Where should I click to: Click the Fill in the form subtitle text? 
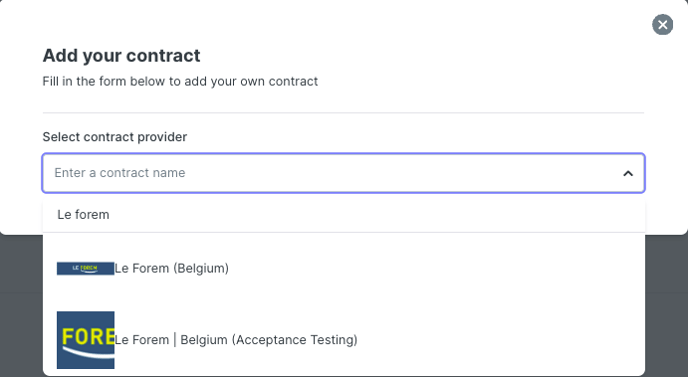(180, 81)
